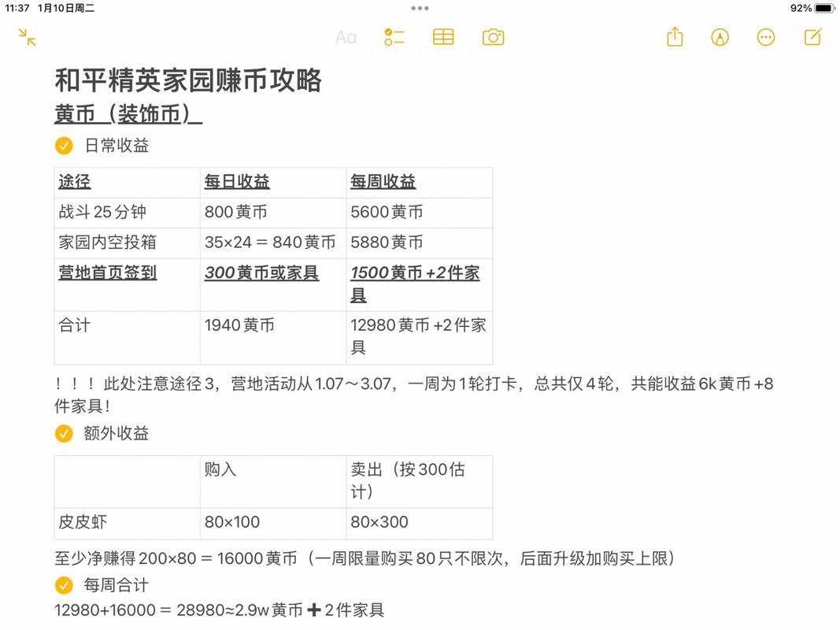The height and width of the screenshot is (630, 840).
Task: Tap the 家园内空投箱 cell
Action: pyautogui.click(x=127, y=243)
